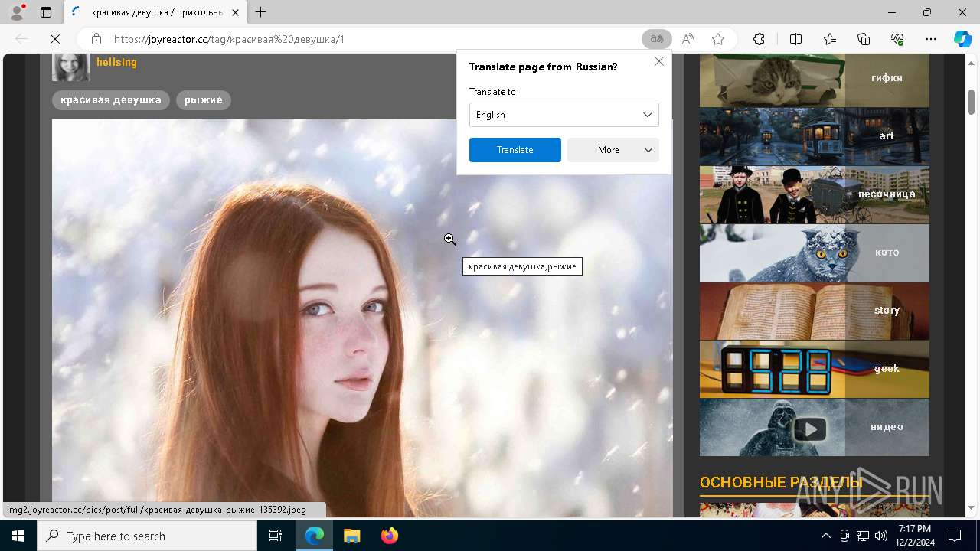Open the видео section banner

pyautogui.click(x=815, y=427)
